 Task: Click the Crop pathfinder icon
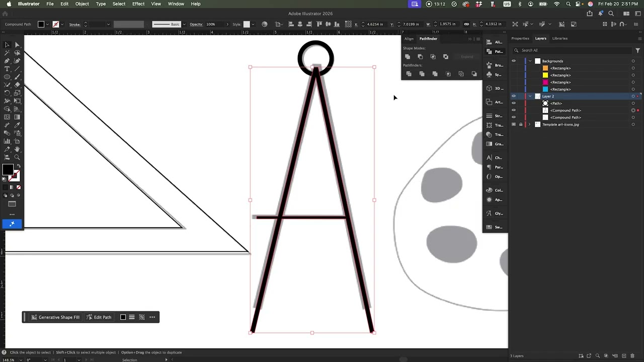[x=448, y=74]
